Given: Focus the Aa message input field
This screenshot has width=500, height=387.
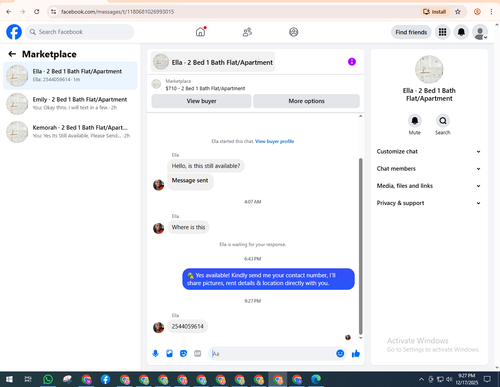Looking at the screenshot, I should [271, 353].
